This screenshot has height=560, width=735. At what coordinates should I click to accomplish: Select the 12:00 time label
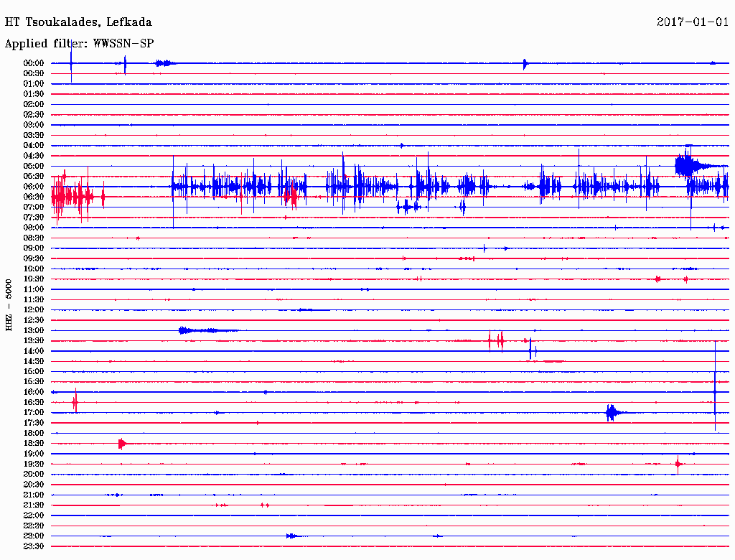point(33,310)
